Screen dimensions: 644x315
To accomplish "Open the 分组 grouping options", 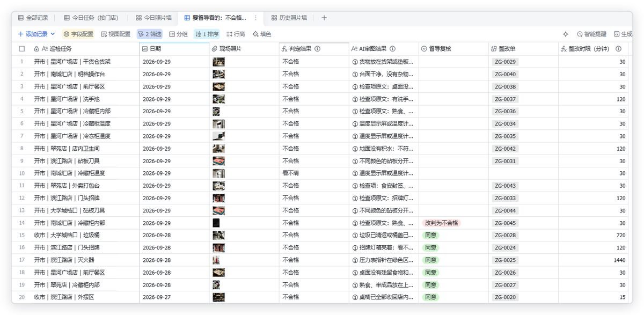I will click(x=178, y=34).
